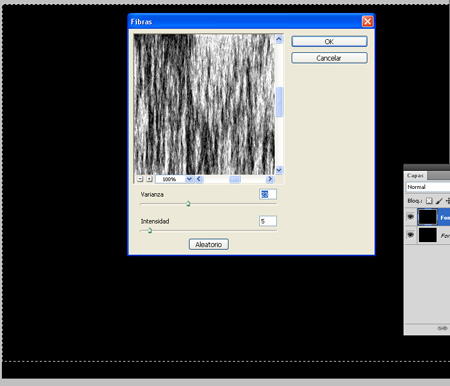Zoom out the preview with minus button
This screenshot has width=450, height=386.
(x=140, y=179)
